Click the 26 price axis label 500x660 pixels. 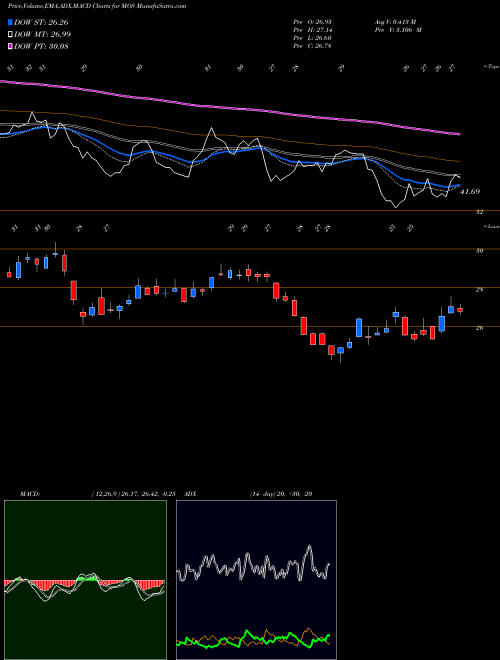[479, 328]
